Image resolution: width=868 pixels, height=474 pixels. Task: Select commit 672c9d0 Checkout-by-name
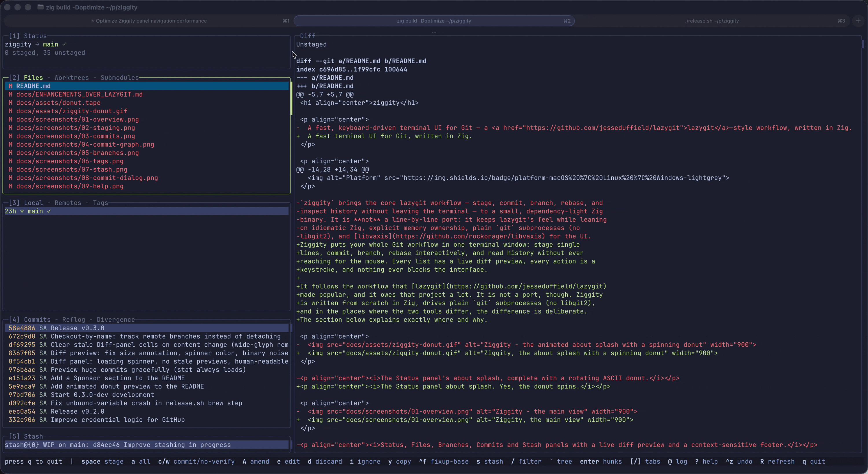tap(147, 336)
